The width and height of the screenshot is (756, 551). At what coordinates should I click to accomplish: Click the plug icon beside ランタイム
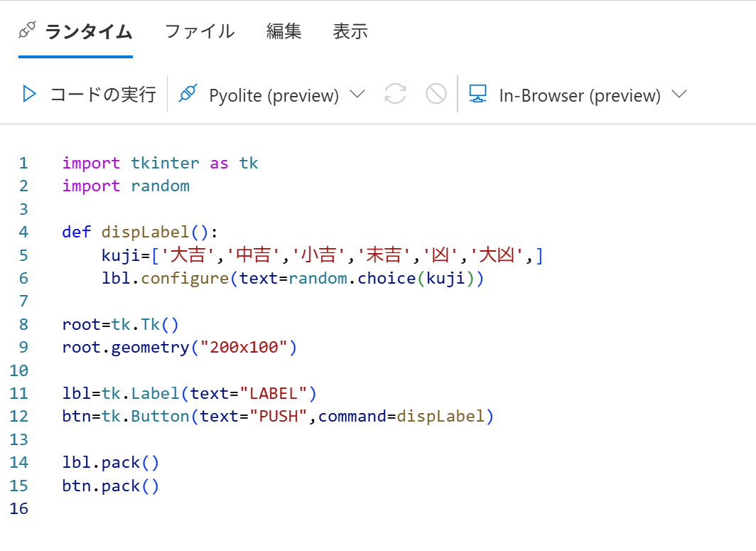click(27, 30)
